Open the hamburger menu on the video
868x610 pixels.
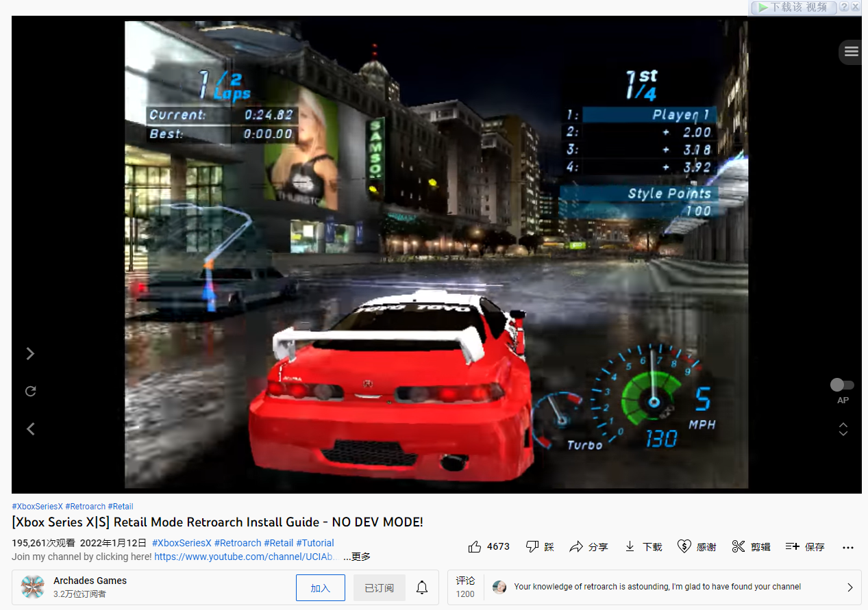click(x=851, y=51)
